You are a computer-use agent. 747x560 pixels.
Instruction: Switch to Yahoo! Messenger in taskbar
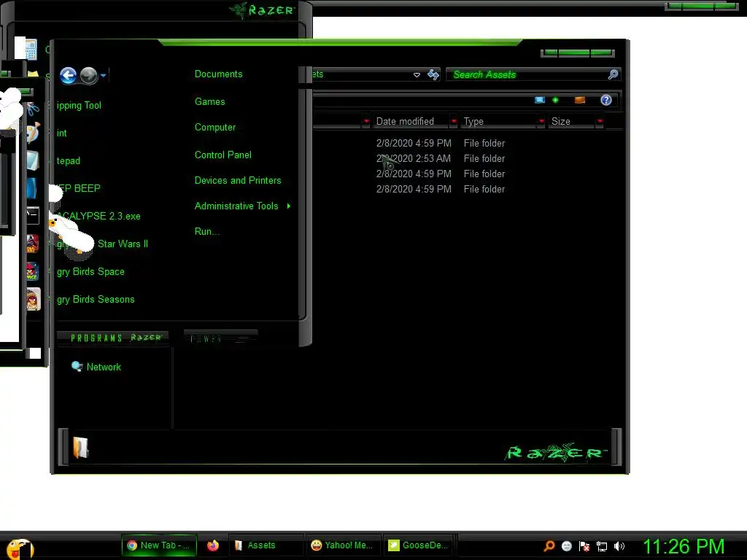point(342,545)
